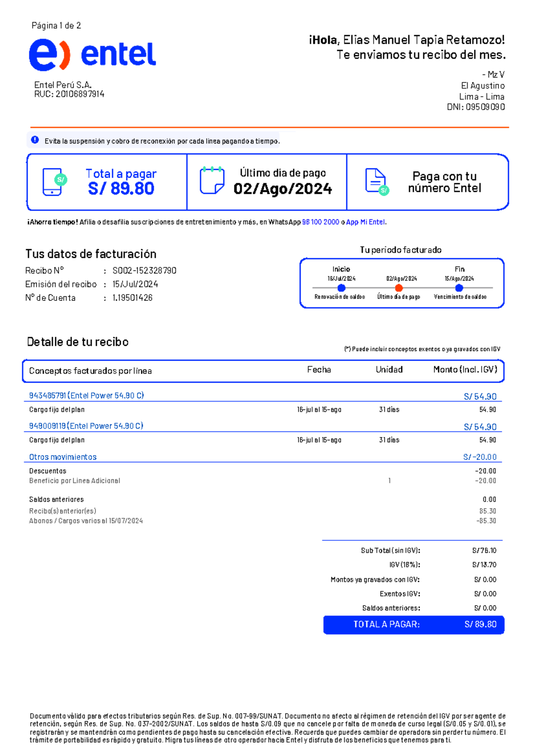Click the calendar icon beside Último día de pago
Image resolution: width=535 pixels, height=756 pixels.
pyautogui.click(x=212, y=181)
